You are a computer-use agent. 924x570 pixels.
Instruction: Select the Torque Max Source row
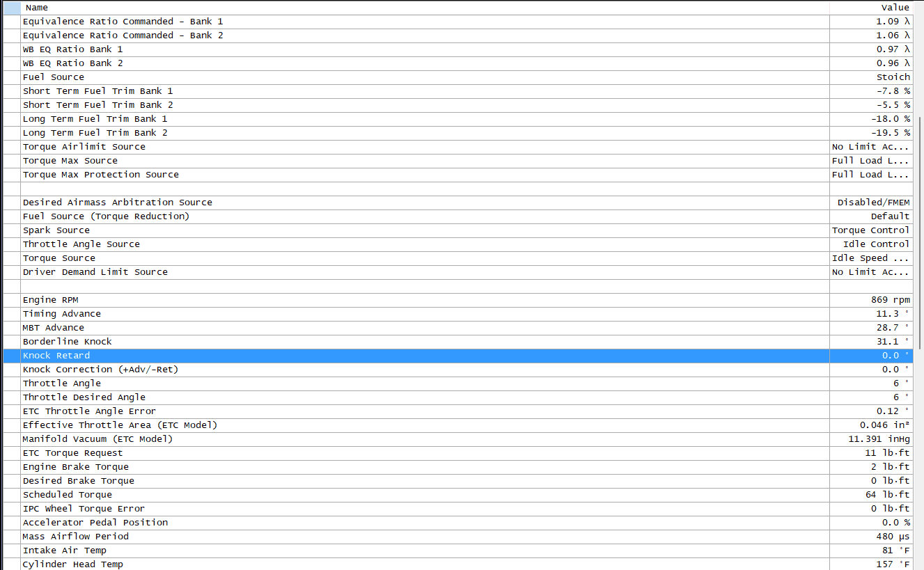coord(458,161)
